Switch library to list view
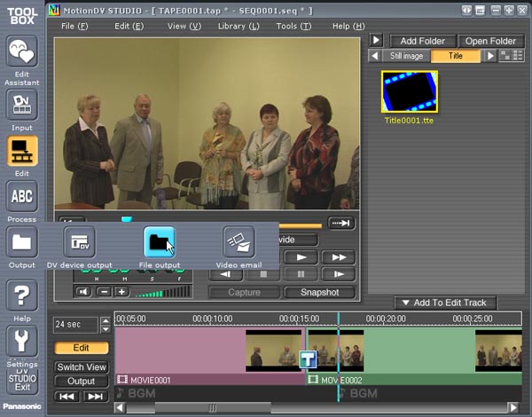Image resolution: width=532 pixels, height=417 pixels. (518, 56)
